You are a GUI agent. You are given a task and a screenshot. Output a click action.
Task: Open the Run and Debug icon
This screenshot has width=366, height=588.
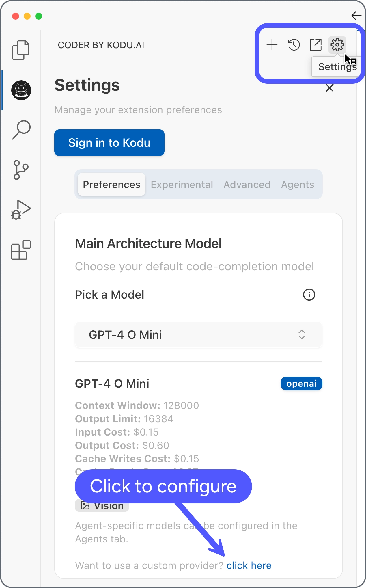21,210
